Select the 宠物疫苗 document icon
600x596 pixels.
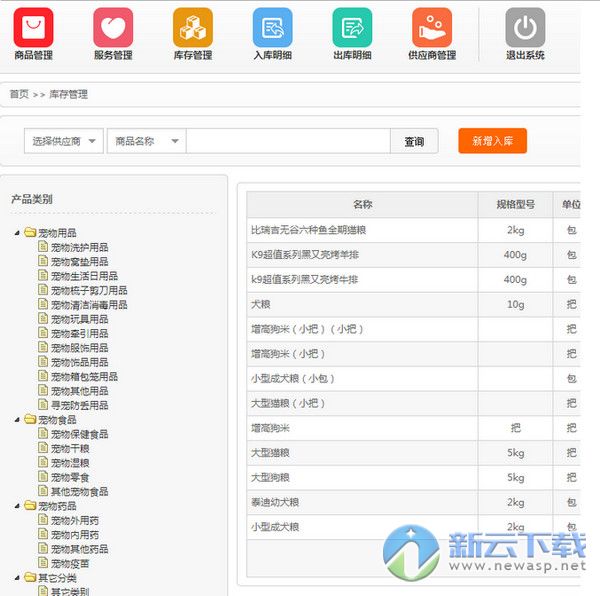coord(43,563)
